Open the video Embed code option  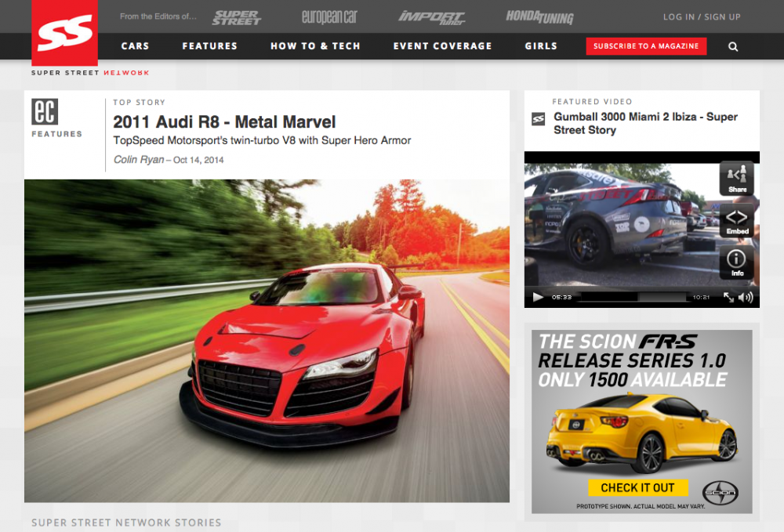737,220
